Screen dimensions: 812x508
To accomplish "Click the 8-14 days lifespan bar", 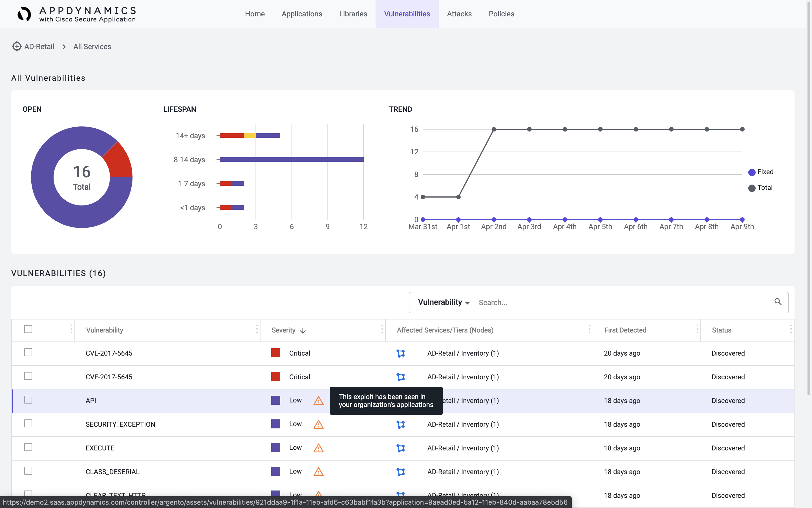I will [x=292, y=159].
